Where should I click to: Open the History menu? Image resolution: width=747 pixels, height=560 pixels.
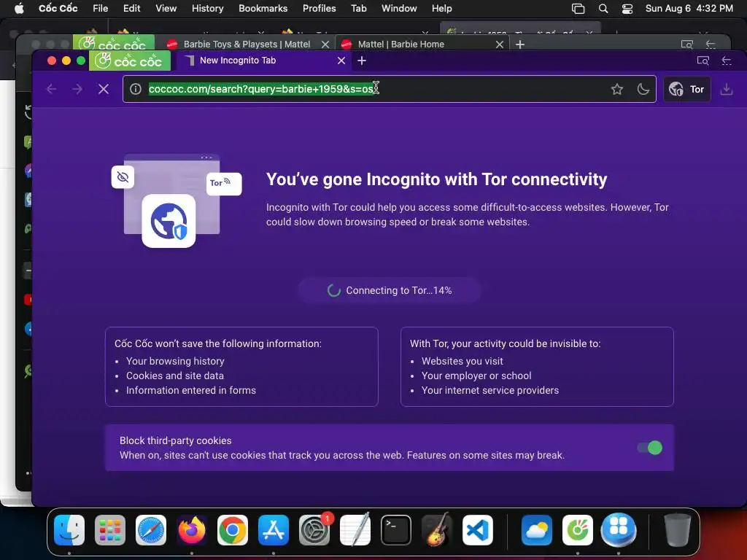[207, 9]
